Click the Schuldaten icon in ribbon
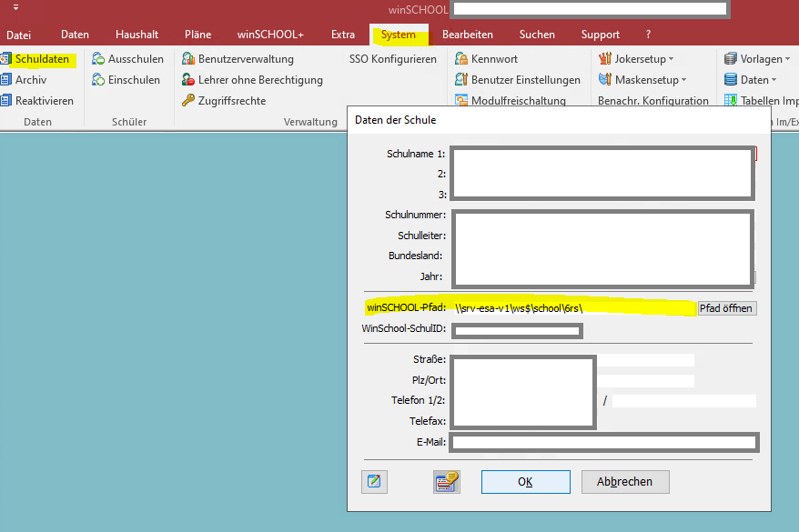The height and width of the screenshot is (532, 799). point(5,58)
